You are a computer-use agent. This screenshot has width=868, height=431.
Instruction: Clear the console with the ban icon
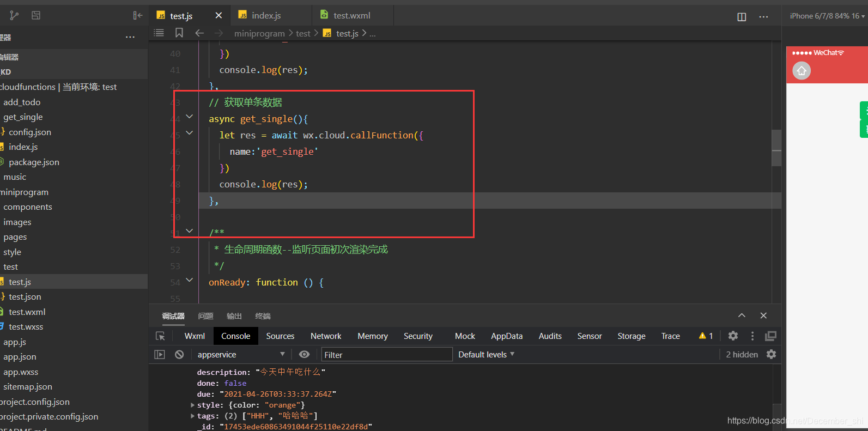point(179,354)
